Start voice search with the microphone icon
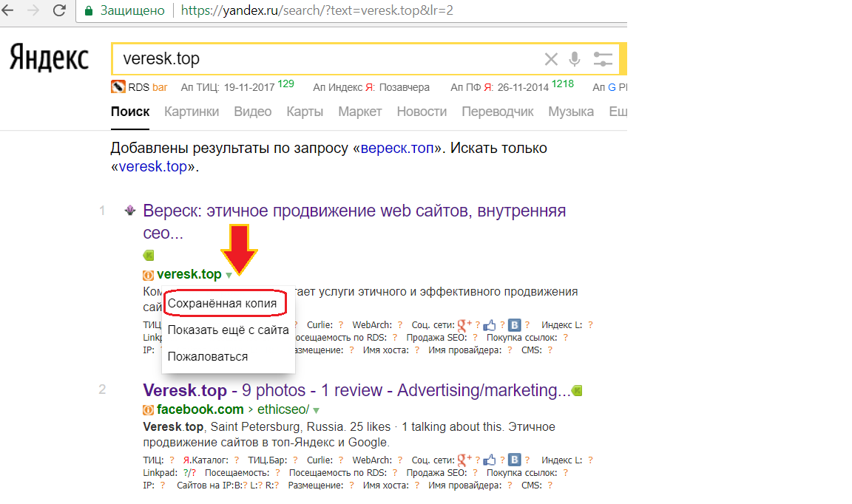 (575, 59)
